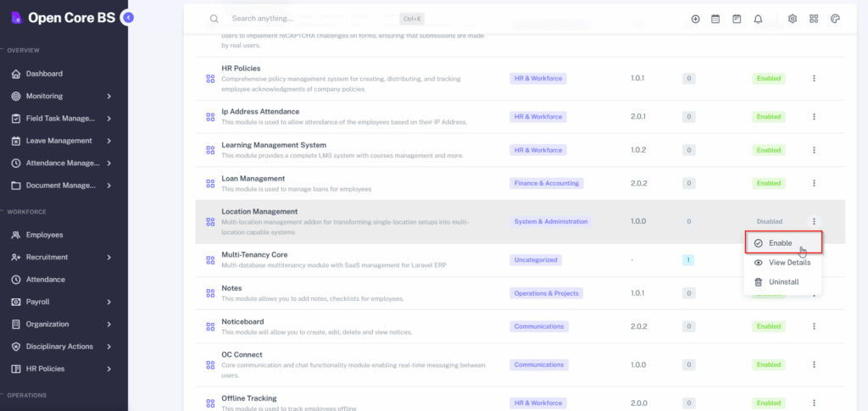Open the settings gear in top bar
Viewport: 868px width, 411px height.
793,19
